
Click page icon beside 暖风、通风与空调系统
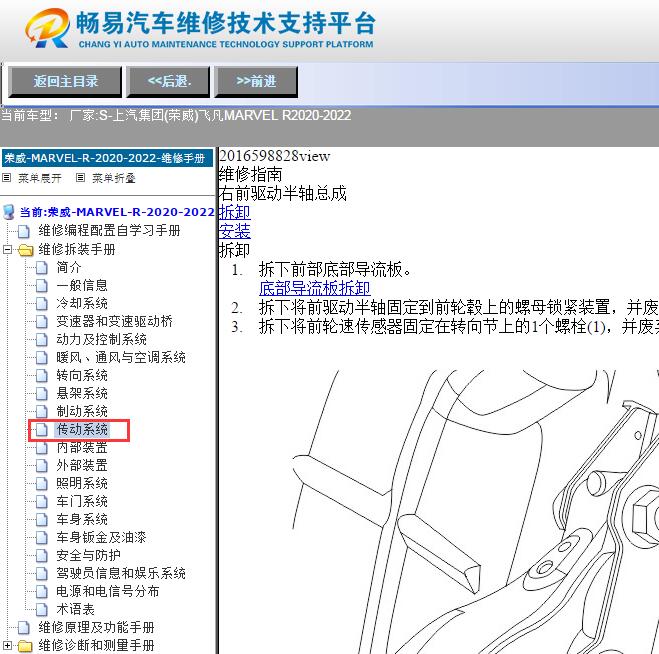pyautogui.click(x=42, y=358)
